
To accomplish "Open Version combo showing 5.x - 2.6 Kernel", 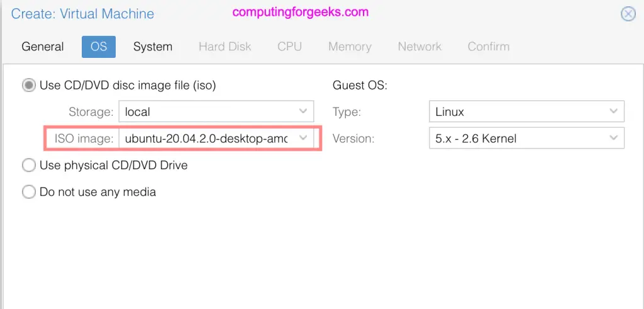I will pos(526,138).
